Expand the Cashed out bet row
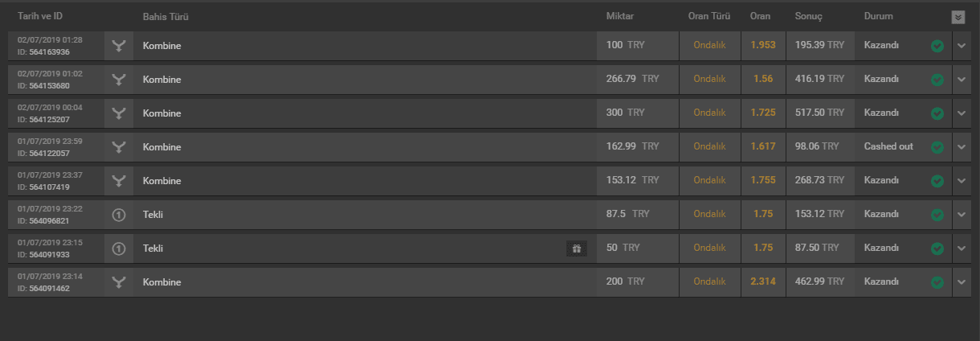 coord(962,147)
